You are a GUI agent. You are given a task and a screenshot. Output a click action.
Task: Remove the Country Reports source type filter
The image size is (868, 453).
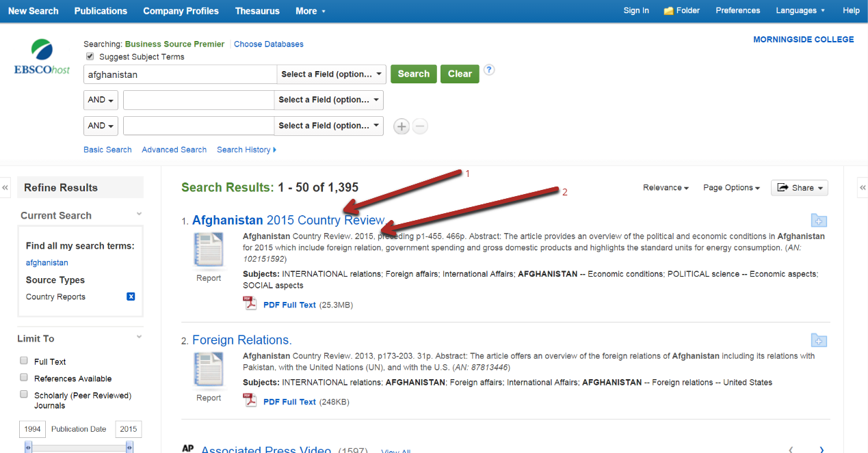click(x=131, y=297)
